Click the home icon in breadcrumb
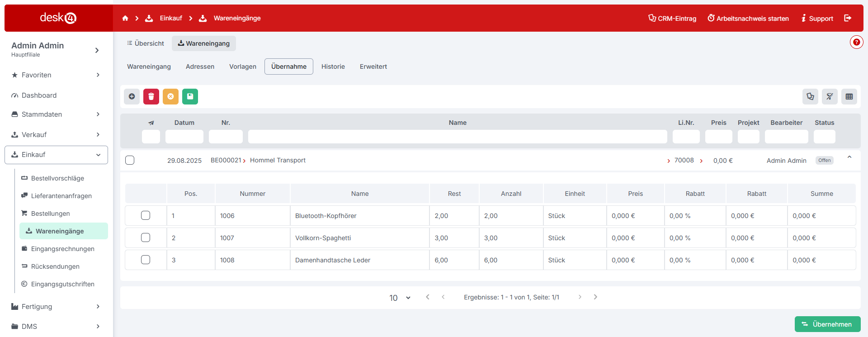The width and height of the screenshot is (868, 337). (125, 18)
